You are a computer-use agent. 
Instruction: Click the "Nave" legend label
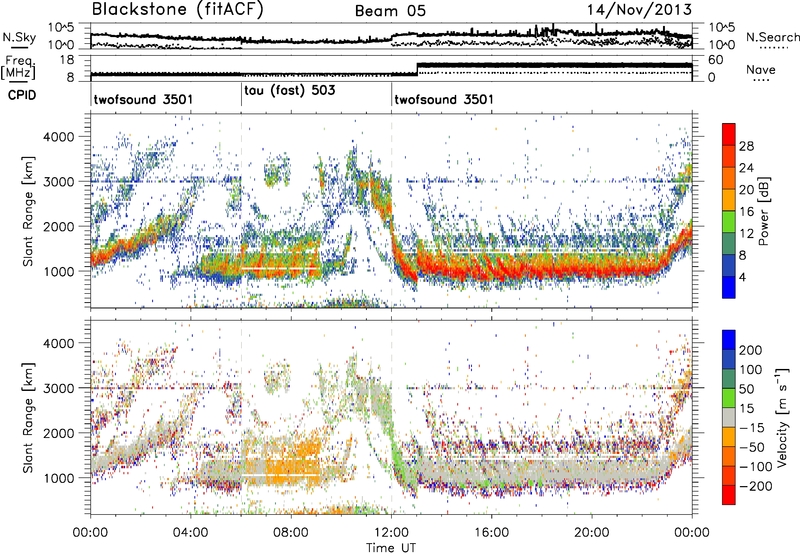coord(761,69)
